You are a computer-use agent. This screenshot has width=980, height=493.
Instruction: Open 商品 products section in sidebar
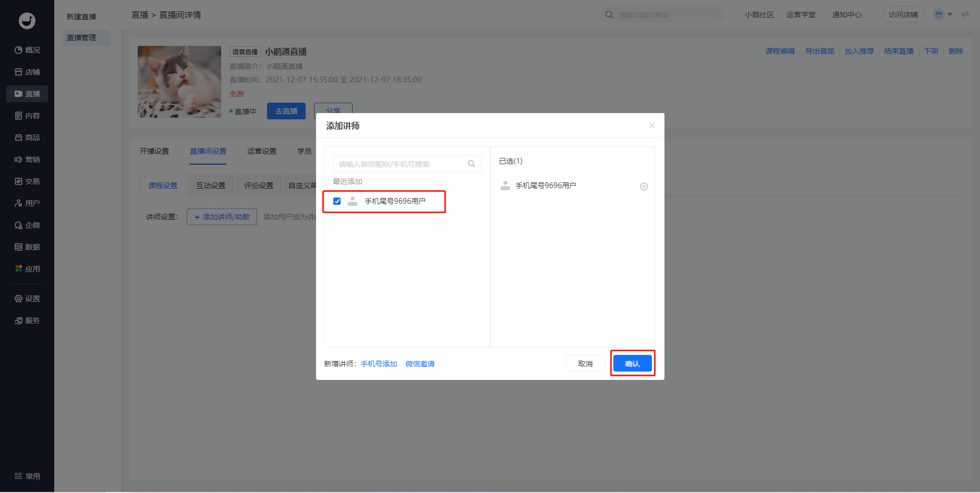(x=27, y=138)
